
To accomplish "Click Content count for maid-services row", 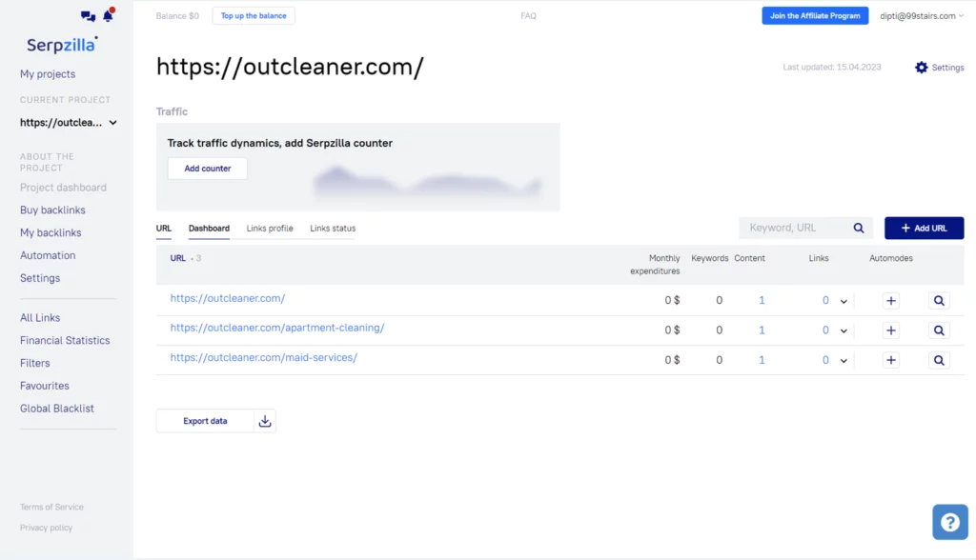I will pyautogui.click(x=762, y=360).
